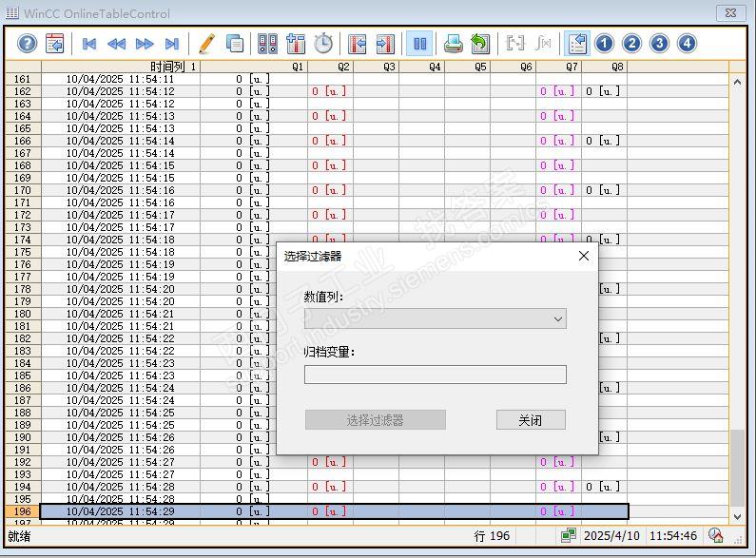Viewport: 756px width, 558px height.
Task: Click the 行 196 status bar entry
Action: point(492,536)
